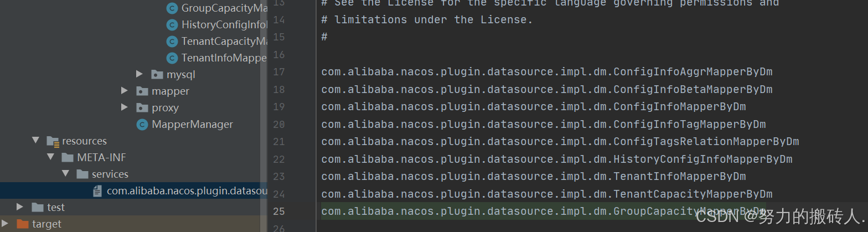Screen dimensions: 868x232
Task: Select the mysql package
Action: 181,74
